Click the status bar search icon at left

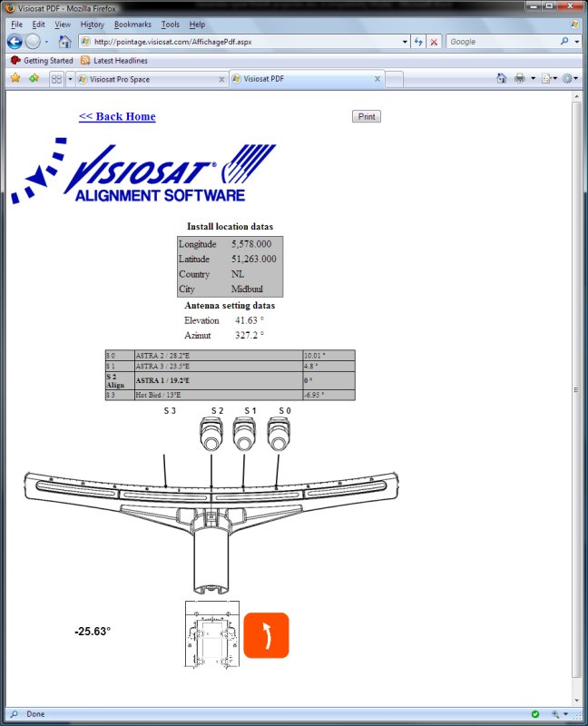[14, 714]
